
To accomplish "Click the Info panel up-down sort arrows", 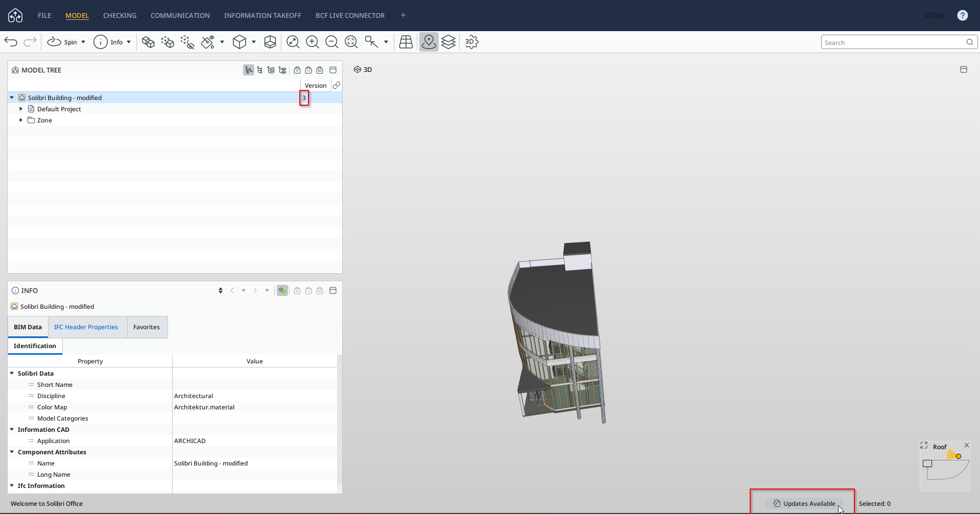I will tap(221, 290).
